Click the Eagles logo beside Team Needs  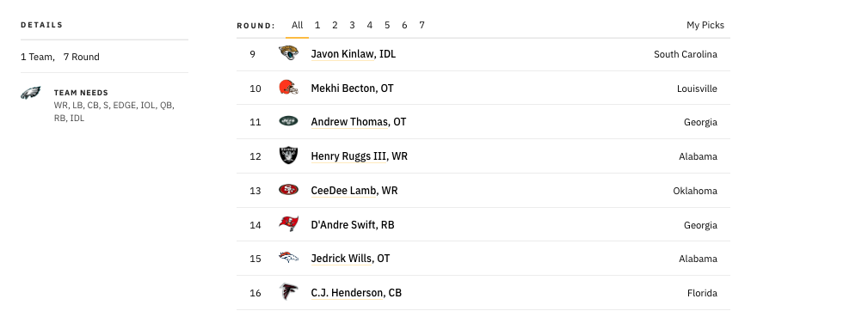click(31, 94)
